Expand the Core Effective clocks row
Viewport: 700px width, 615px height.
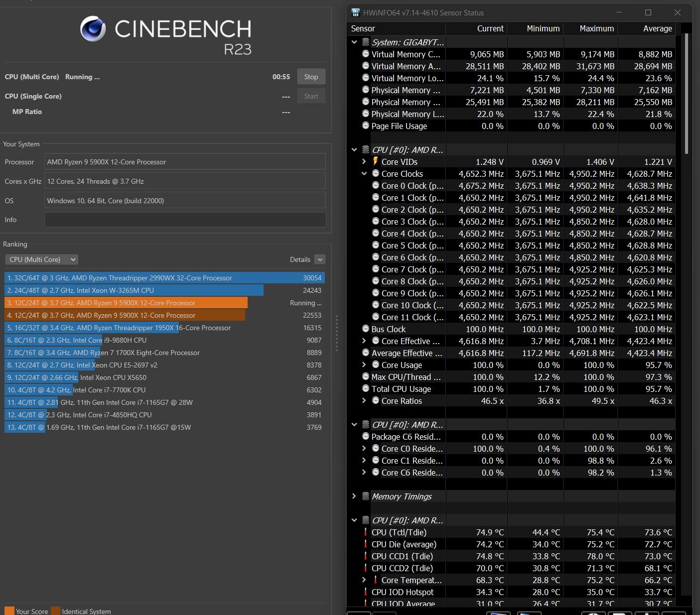364,341
